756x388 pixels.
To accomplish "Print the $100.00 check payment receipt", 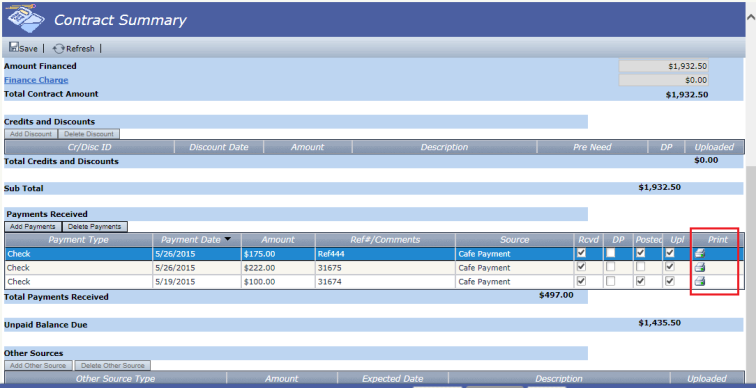I will pyautogui.click(x=700, y=281).
